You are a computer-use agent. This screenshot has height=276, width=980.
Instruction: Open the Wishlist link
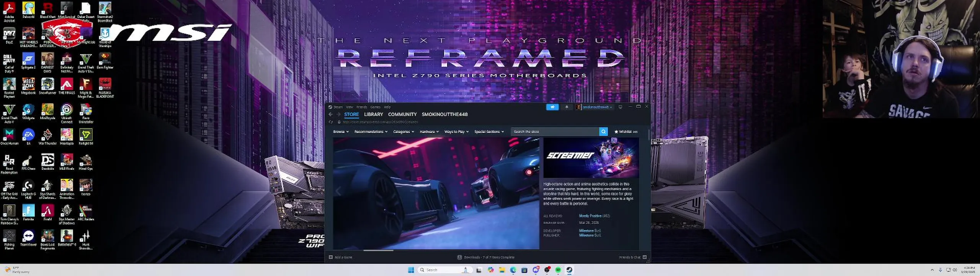pyautogui.click(x=626, y=131)
